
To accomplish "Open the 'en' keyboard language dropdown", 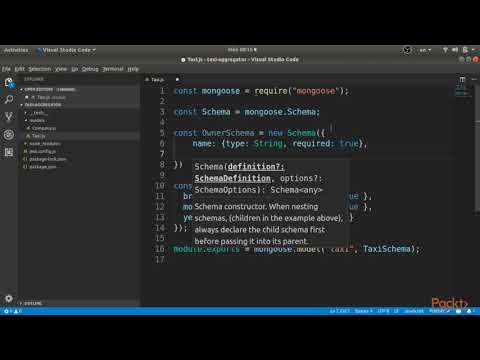I will click(x=425, y=50).
